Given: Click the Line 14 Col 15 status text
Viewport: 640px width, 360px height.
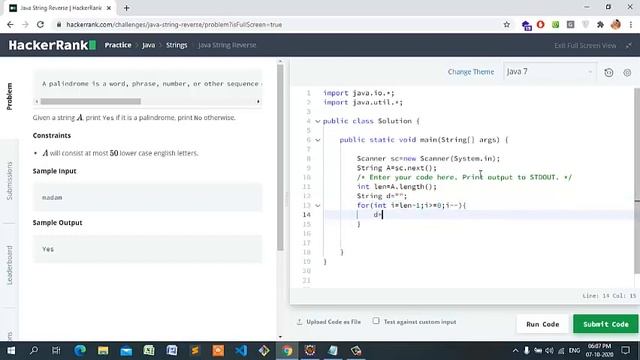Looking at the screenshot, I should 609,296.
